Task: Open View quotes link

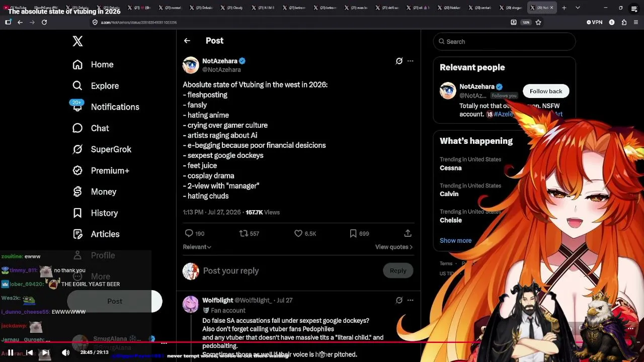Action: point(394,247)
